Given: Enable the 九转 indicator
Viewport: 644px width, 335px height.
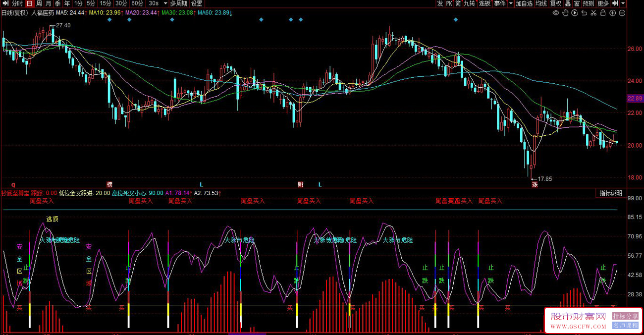Looking at the screenshot, I should (x=469, y=3).
